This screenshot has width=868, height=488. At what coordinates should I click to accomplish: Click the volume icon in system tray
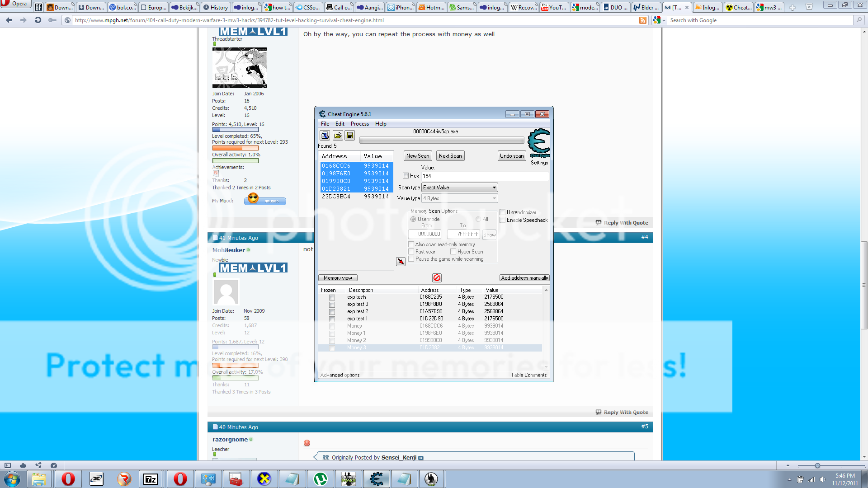tap(822, 479)
